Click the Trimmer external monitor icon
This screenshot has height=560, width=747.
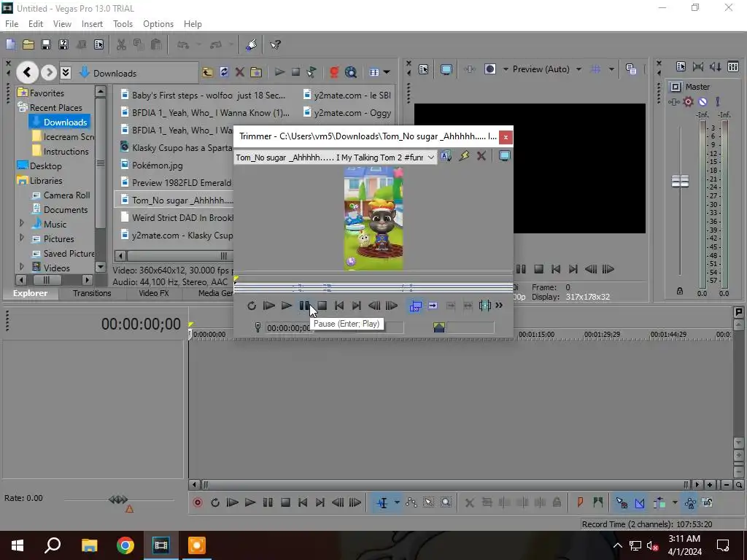[505, 156]
